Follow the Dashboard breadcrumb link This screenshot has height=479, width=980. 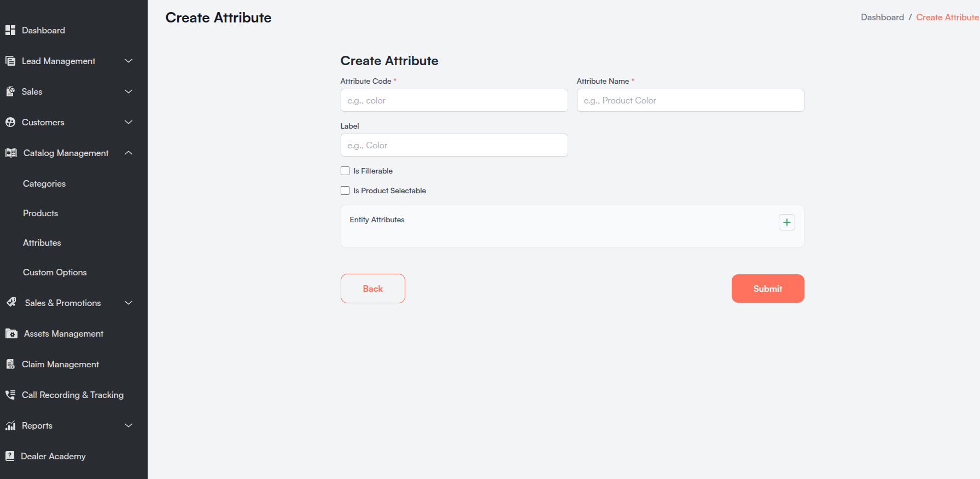(882, 17)
